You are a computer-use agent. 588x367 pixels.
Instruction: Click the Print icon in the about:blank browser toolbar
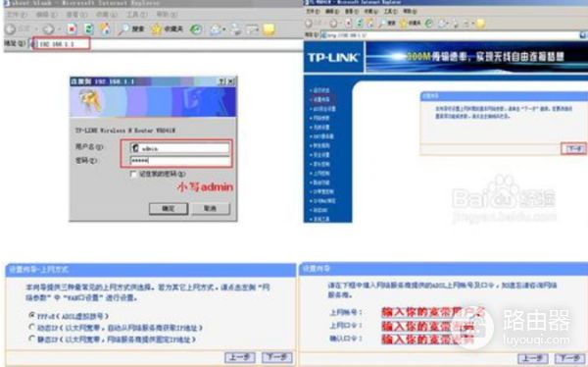236,29
